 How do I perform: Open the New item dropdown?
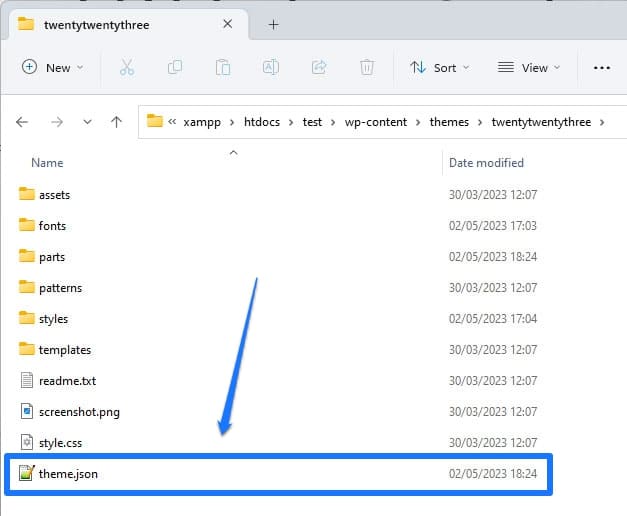[52, 67]
